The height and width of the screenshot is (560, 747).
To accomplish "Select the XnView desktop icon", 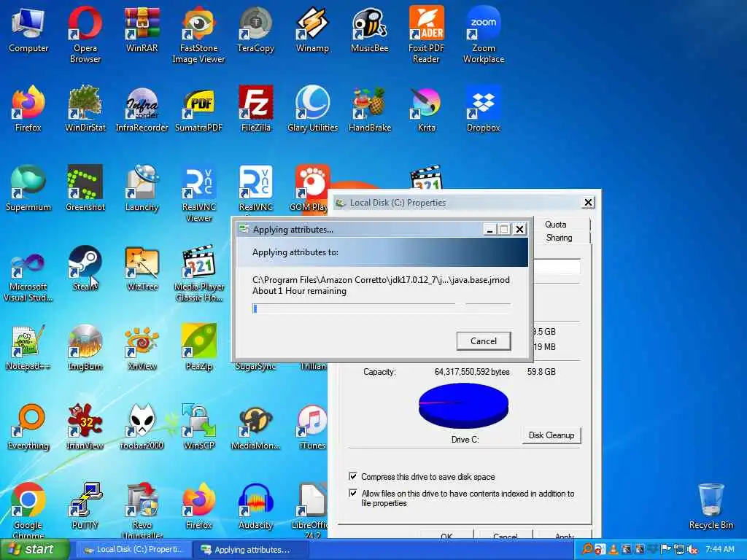I will (142, 348).
